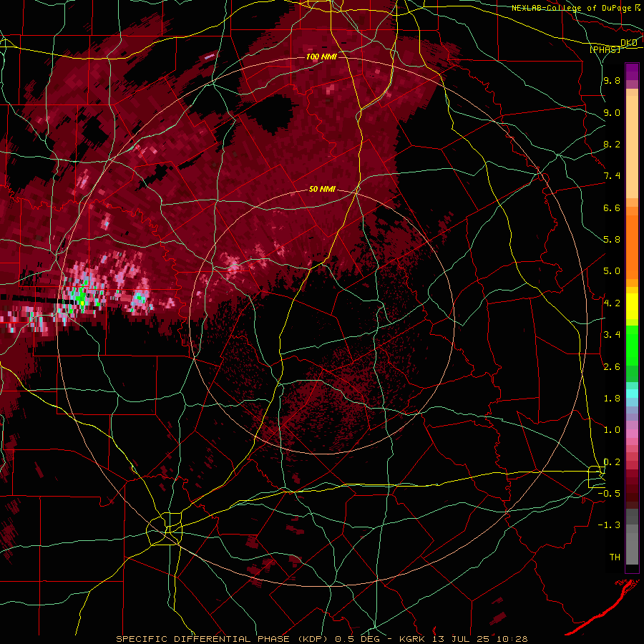
Task: Click the 9.8 scale value
Action: point(612,81)
